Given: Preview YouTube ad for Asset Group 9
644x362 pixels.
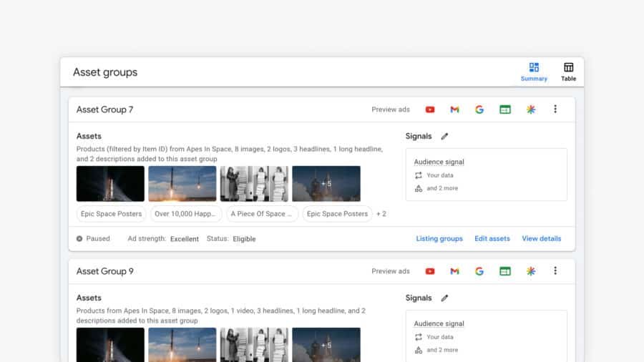Looking at the screenshot, I should (430, 271).
